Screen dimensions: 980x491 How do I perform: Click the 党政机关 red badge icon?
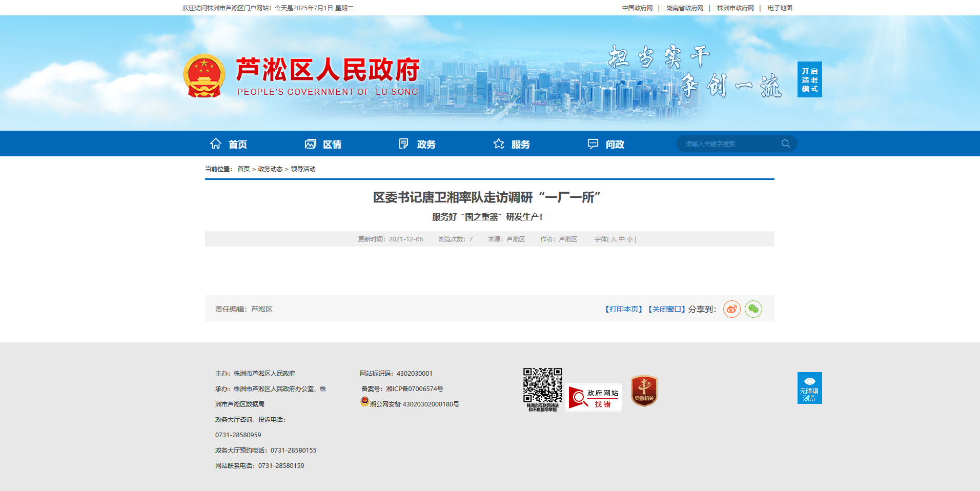point(644,391)
